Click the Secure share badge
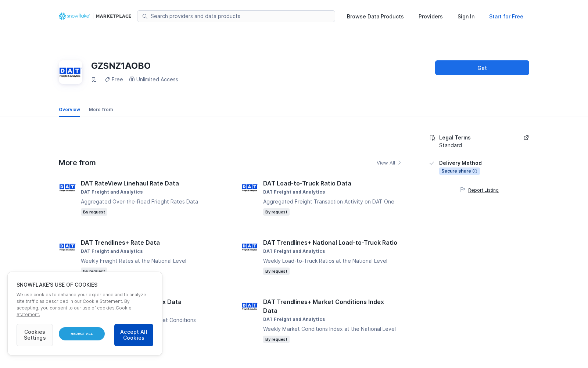 click(459, 171)
